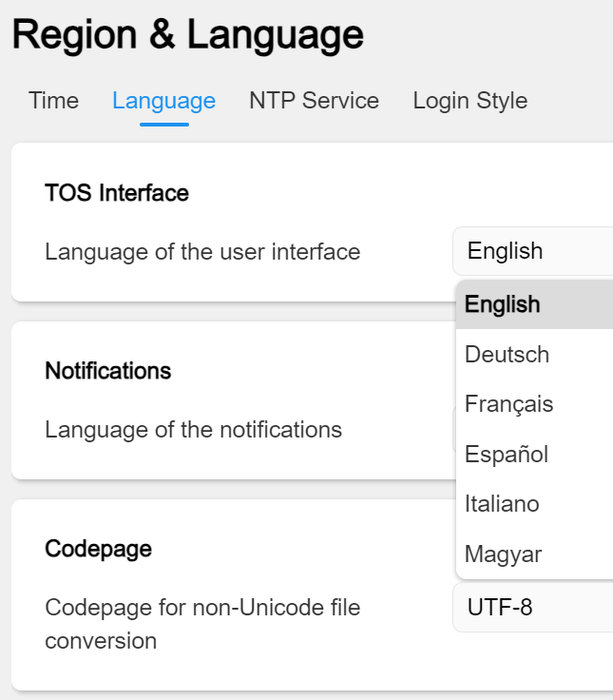Select the Language tab

(163, 101)
